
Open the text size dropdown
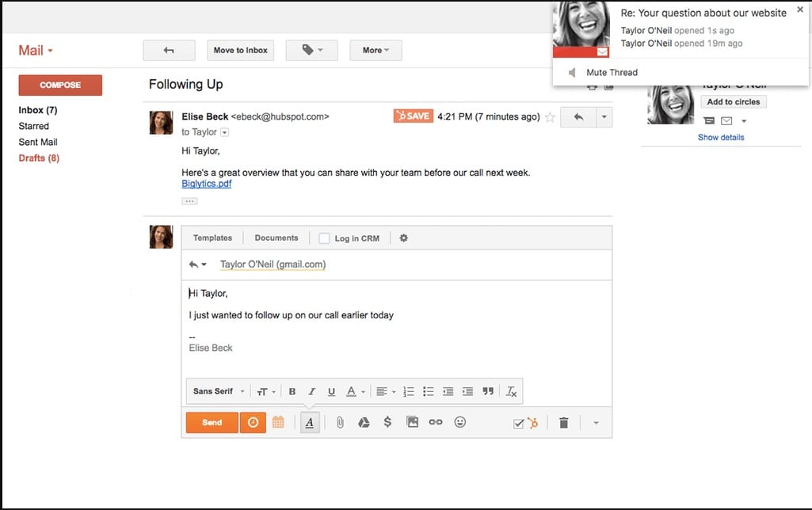[x=266, y=391]
